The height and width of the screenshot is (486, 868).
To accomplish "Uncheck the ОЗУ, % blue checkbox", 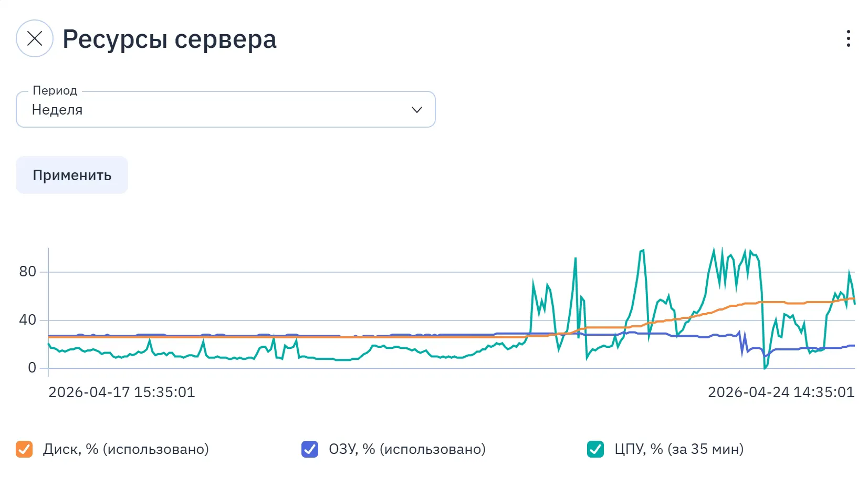I will (x=310, y=449).
